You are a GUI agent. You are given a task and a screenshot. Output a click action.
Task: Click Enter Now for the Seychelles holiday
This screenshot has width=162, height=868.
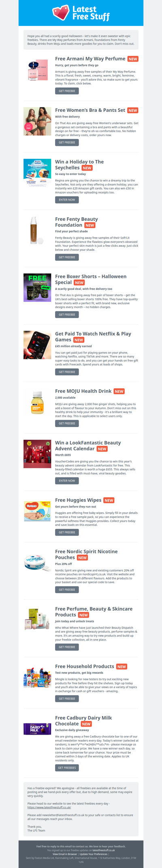coord(67,200)
